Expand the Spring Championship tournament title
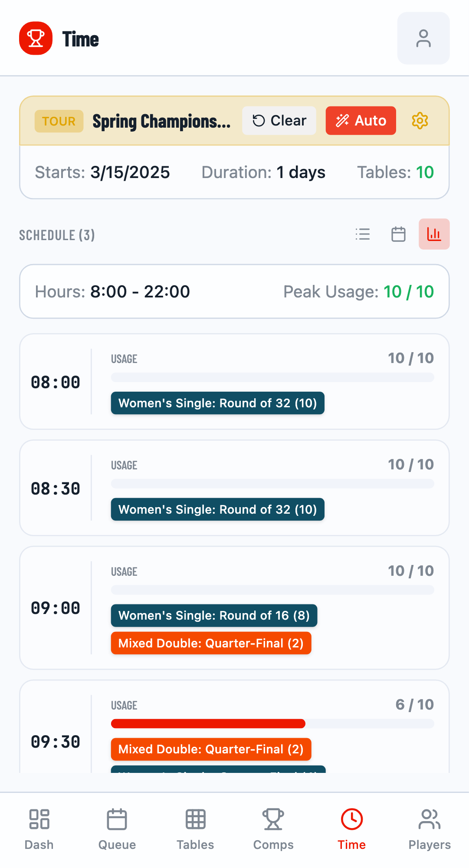 pyautogui.click(x=162, y=121)
